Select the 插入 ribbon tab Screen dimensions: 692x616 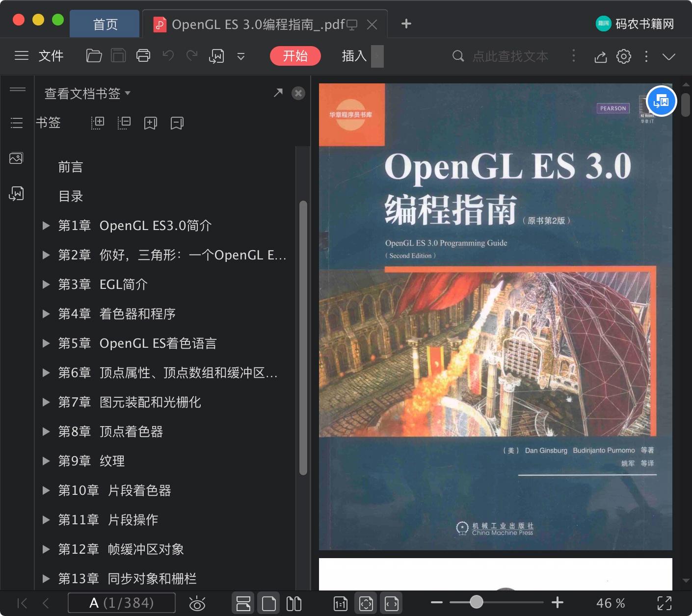click(x=354, y=56)
